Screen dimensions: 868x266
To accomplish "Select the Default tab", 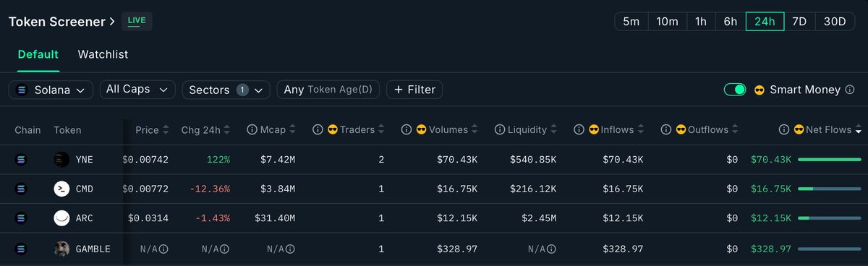I will tap(38, 54).
